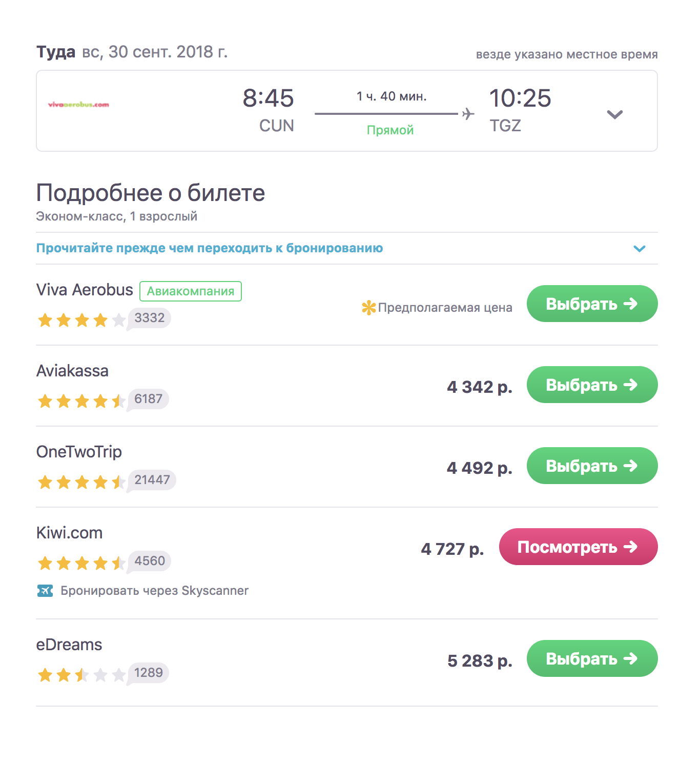Open OneTwoTrip 21447 reviews bubble
This screenshot has height=762, width=700.
point(152,480)
